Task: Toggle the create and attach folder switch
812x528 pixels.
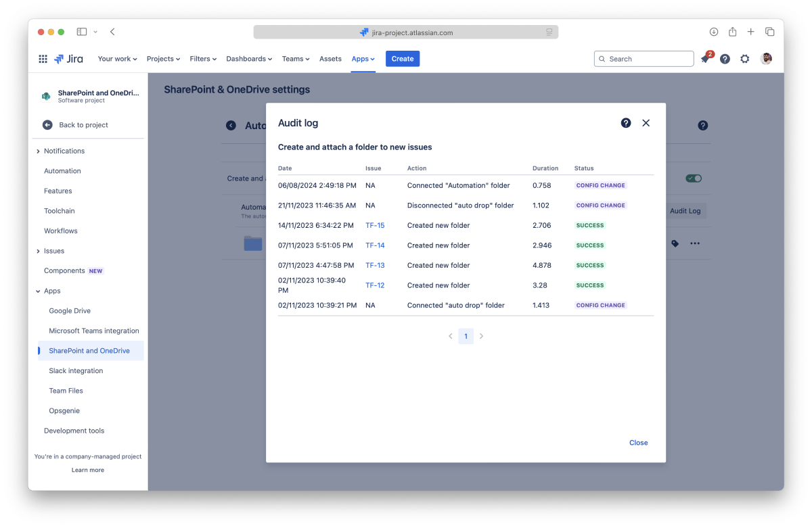Action: point(693,178)
